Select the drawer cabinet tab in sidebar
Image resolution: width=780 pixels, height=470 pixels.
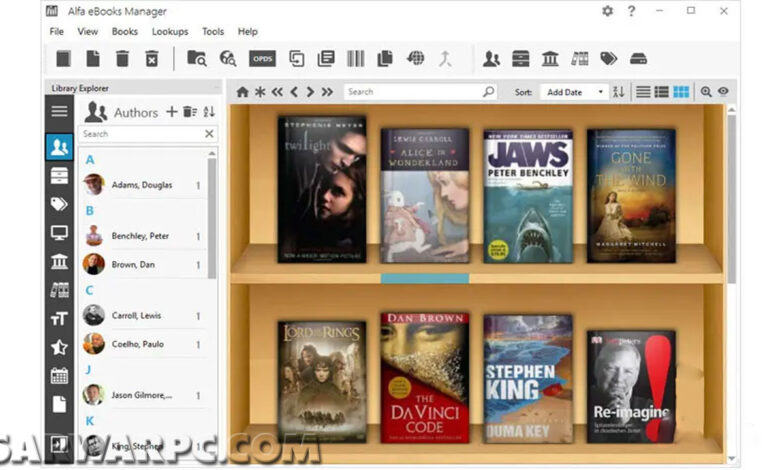tap(59, 176)
